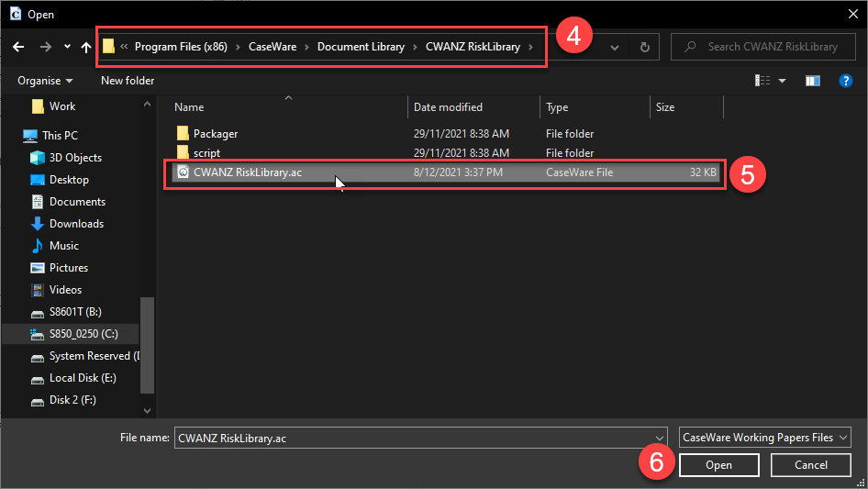Screen dimensions: 868x489
Task: Expand chevron after Program Files (x86)
Action: (x=238, y=47)
